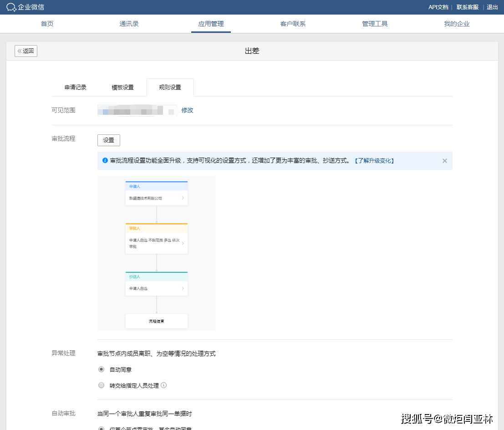Click the 修改 link for 可见范围
Image resolution: width=504 pixels, height=430 pixels.
[x=188, y=110]
